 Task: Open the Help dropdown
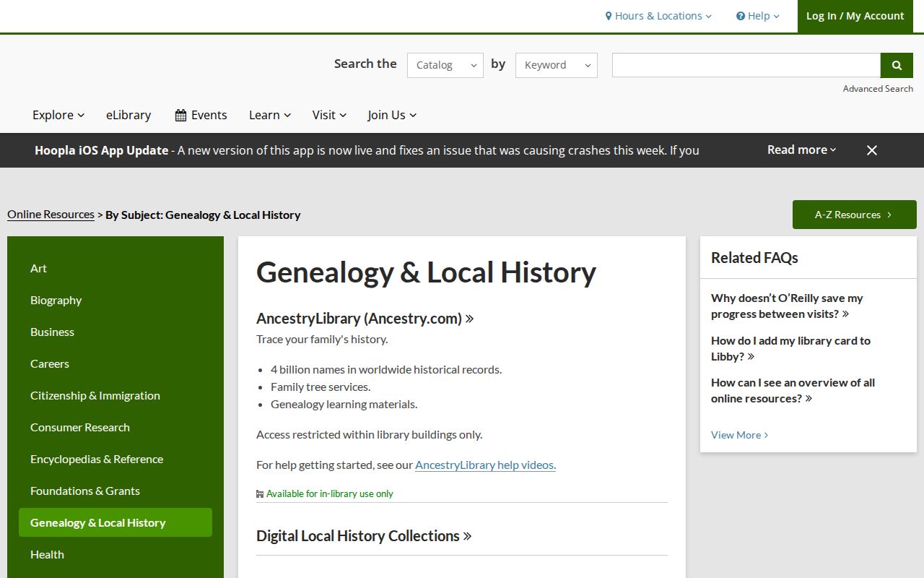tap(758, 16)
